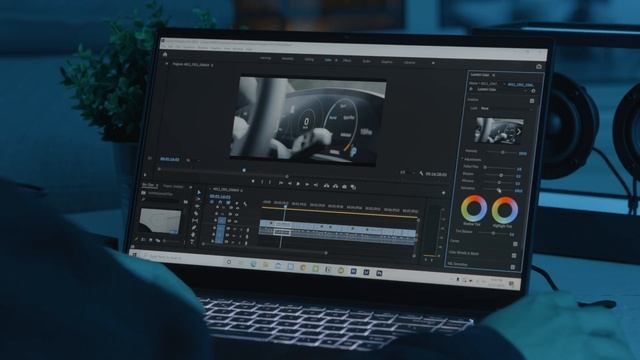Click the search icon in the Project panel

144,199
